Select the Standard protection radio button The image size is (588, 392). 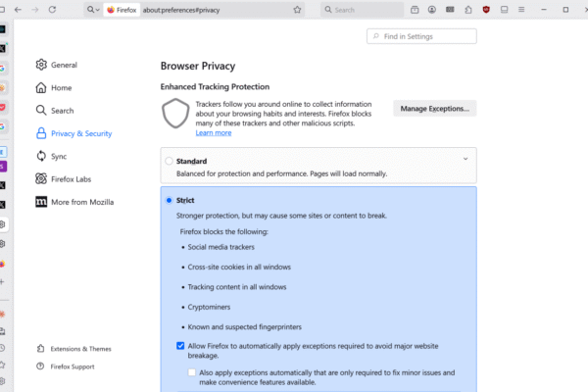pyautogui.click(x=169, y=161)
